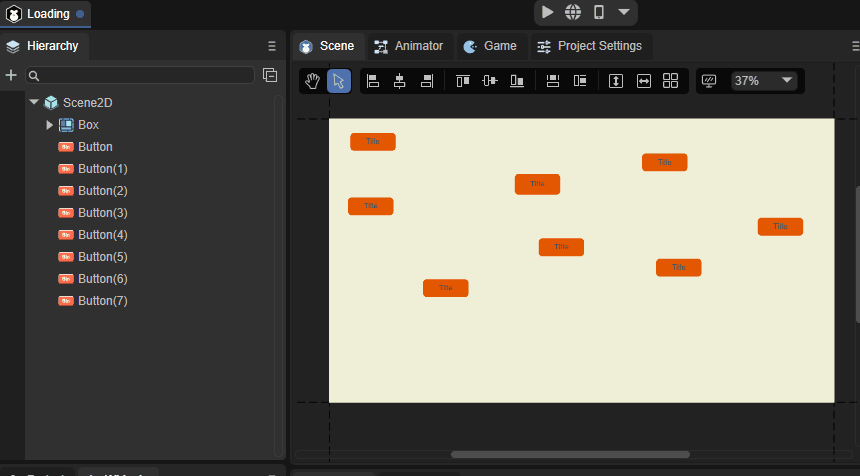Click the add node plus button
Screen dimensions: 860x476
pos(11,75)
